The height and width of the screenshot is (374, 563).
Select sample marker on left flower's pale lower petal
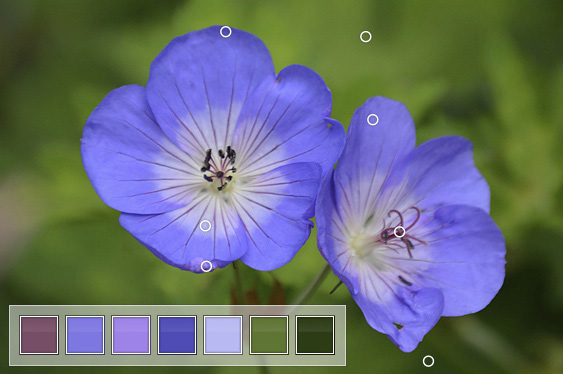pyautogui.click(x=205, y=226)
